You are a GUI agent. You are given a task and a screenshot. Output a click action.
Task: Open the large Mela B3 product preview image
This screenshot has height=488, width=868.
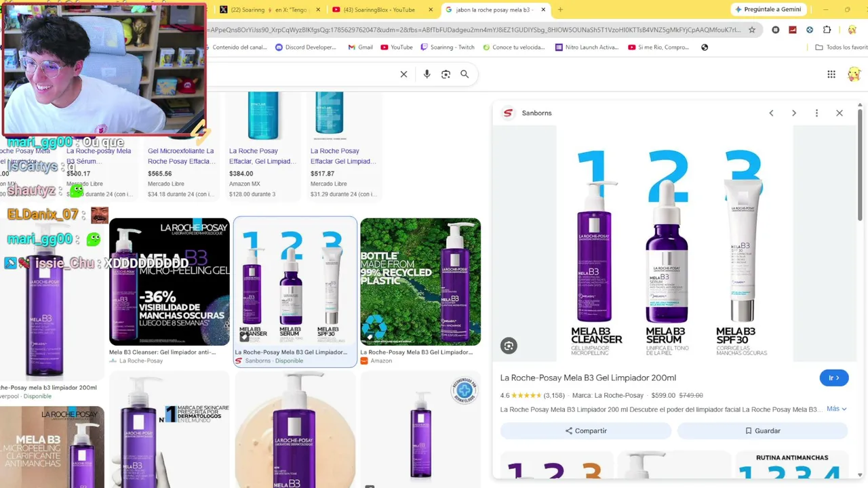coord(675,244)
